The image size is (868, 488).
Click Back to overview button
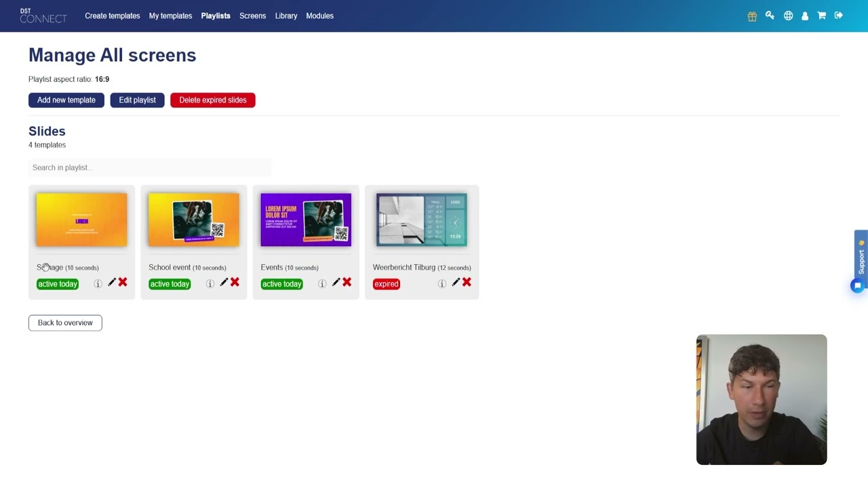coord(65,323)
